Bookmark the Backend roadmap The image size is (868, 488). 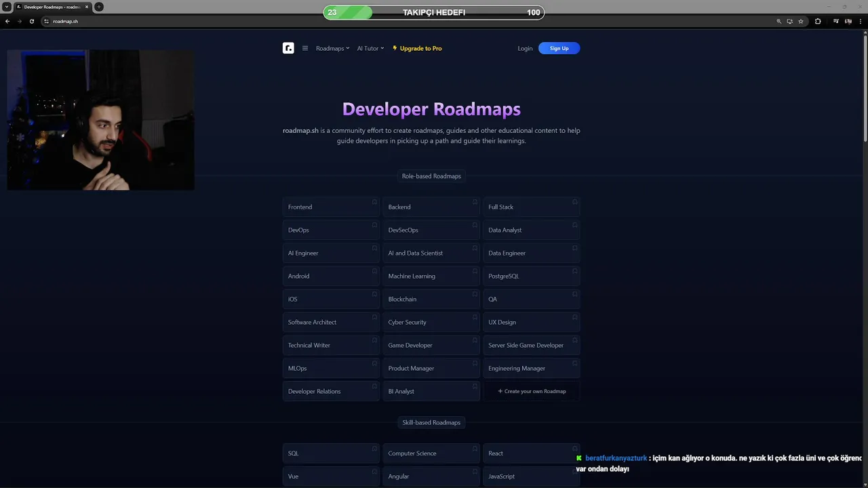coord(475,202)
